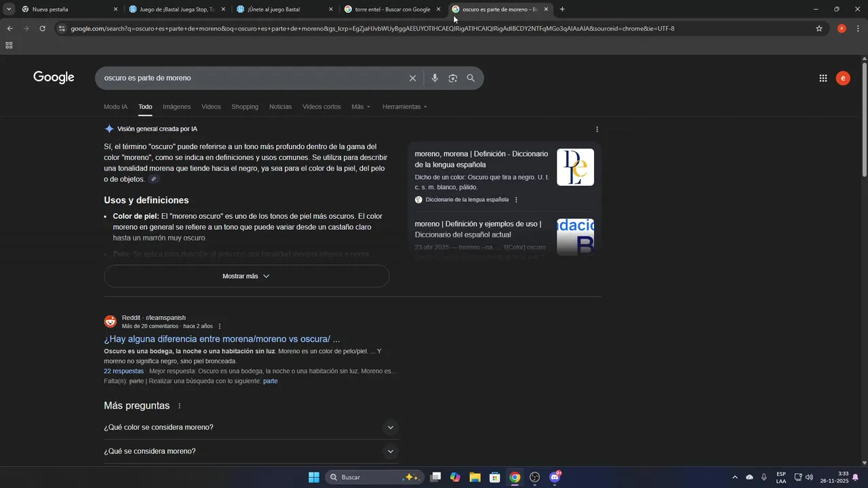This screenshot has height=488, width=868.
Task: Open Task View on the taskbar
Action: click(x=435, y=477)
